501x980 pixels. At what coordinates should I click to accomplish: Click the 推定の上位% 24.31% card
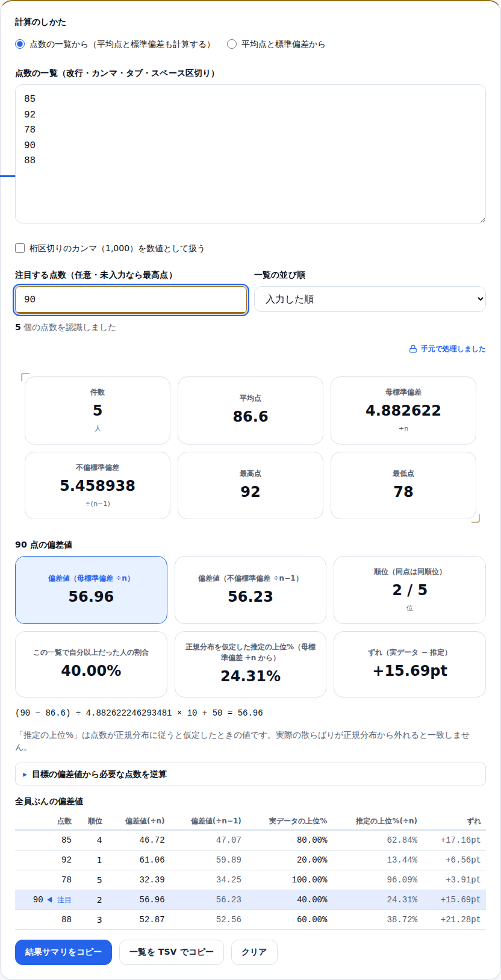[x=250, y=664]
